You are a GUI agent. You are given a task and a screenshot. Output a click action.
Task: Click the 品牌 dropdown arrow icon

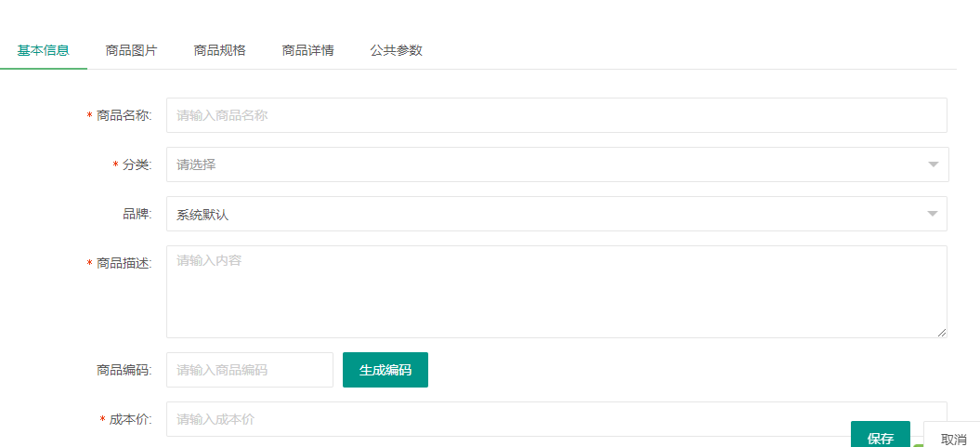[934, 214]
